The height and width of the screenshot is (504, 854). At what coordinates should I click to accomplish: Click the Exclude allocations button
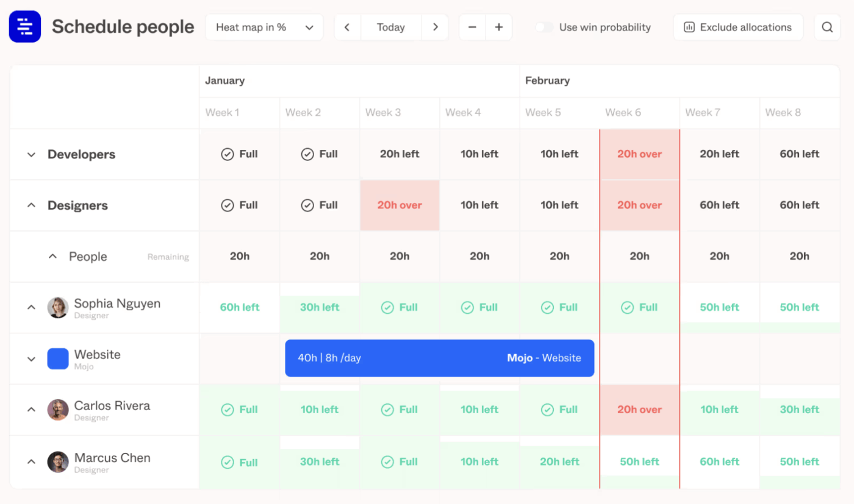point(738,27)
